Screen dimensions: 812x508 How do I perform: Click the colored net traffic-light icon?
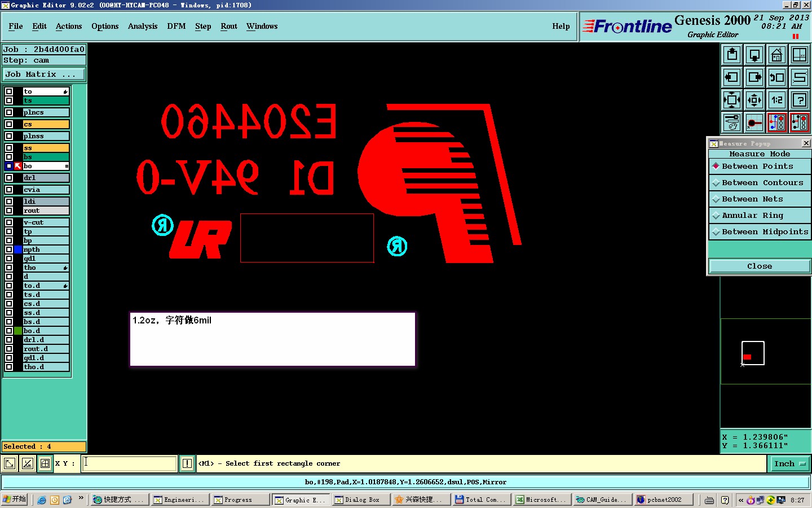point(777,122)
